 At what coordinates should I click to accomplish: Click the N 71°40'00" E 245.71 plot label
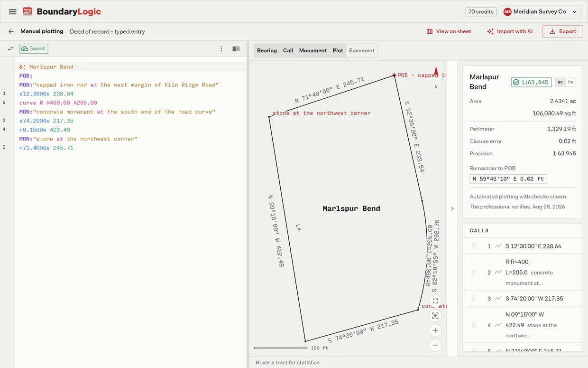[x=330, y=90]
